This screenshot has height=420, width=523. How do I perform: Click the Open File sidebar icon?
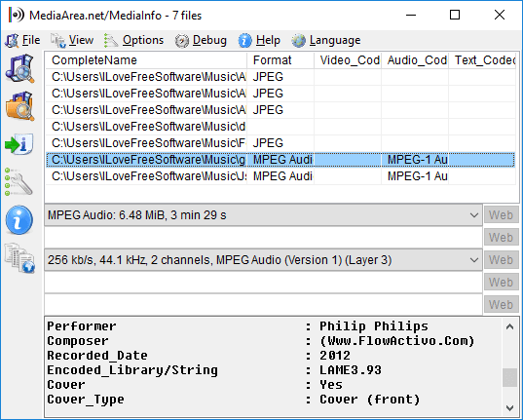pyautogui.click(x=19, y=68)
